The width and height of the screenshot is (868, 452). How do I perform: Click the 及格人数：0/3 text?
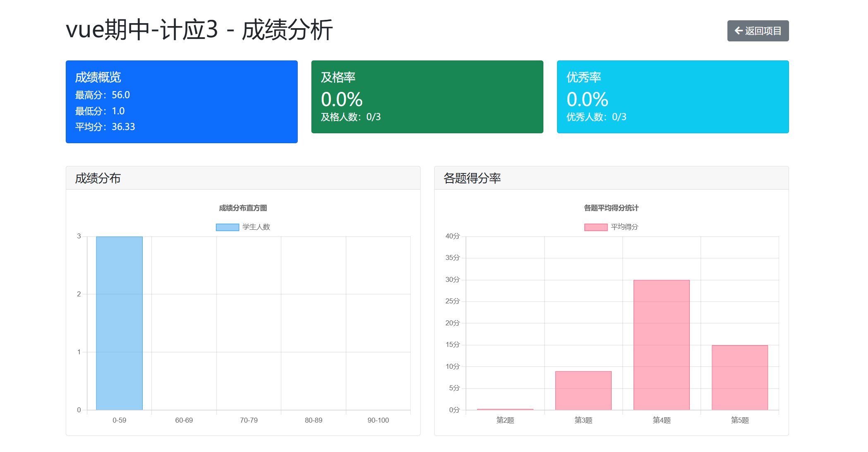tap(351, 117)
